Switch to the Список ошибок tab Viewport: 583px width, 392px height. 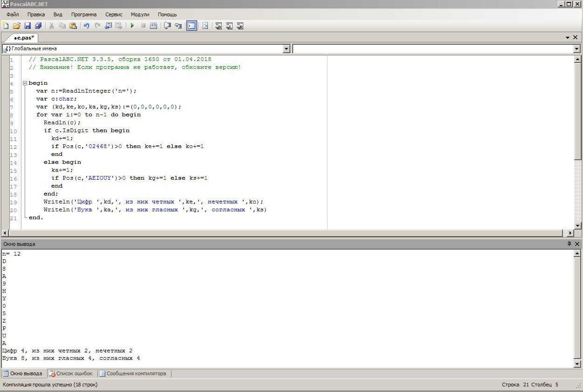click(x=71, y=373)
